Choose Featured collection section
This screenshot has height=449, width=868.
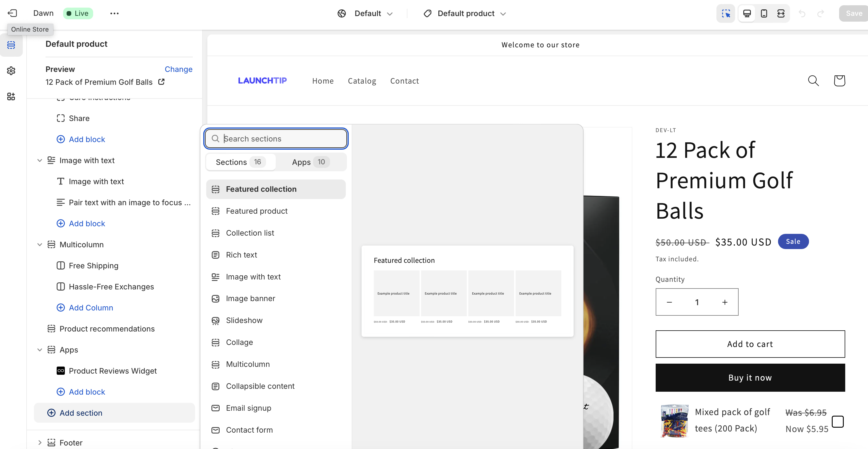pos(276,189)
